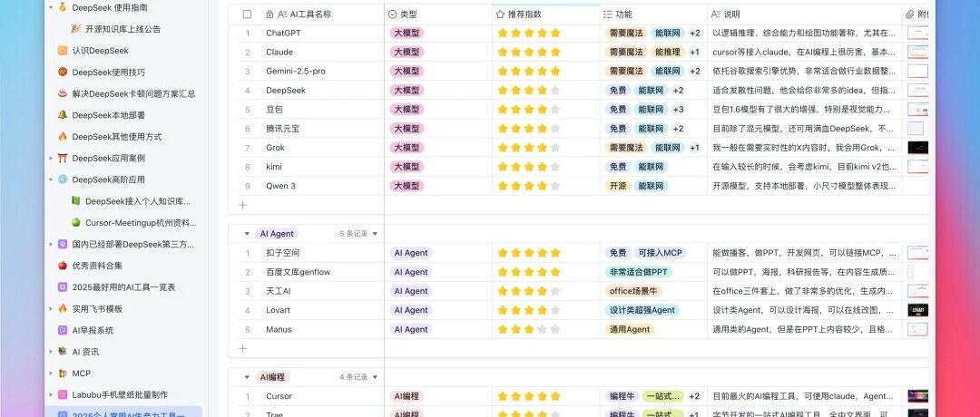Open the Lovart row attachment thumbnail
Image resolution: width=980 pixels, height=417 pixels.
(x=917, y=310)
